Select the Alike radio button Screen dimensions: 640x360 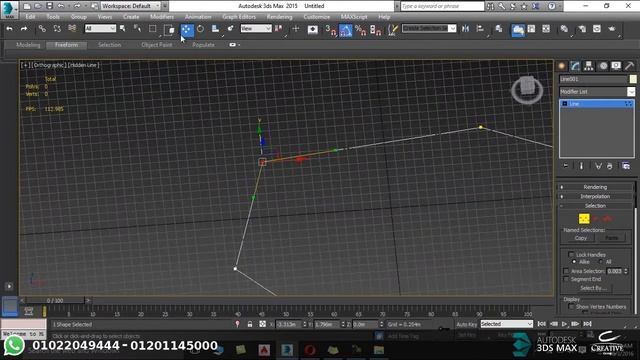click(574, 262)
